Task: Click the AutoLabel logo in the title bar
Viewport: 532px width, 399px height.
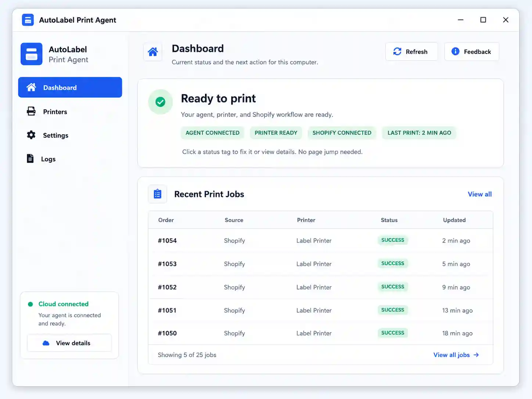Action: [x=28, y=20]
